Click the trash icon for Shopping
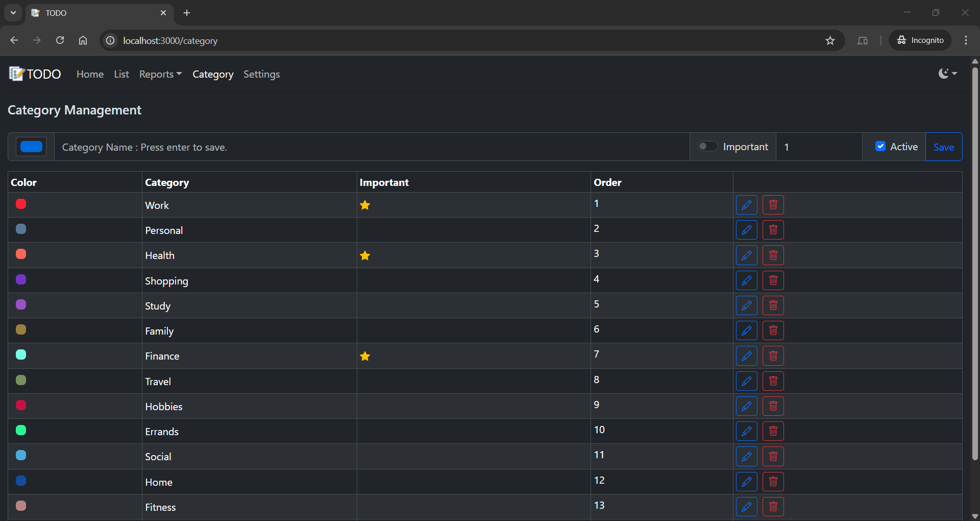The width and height of the screenshot is (980, 521). (773, 280)
